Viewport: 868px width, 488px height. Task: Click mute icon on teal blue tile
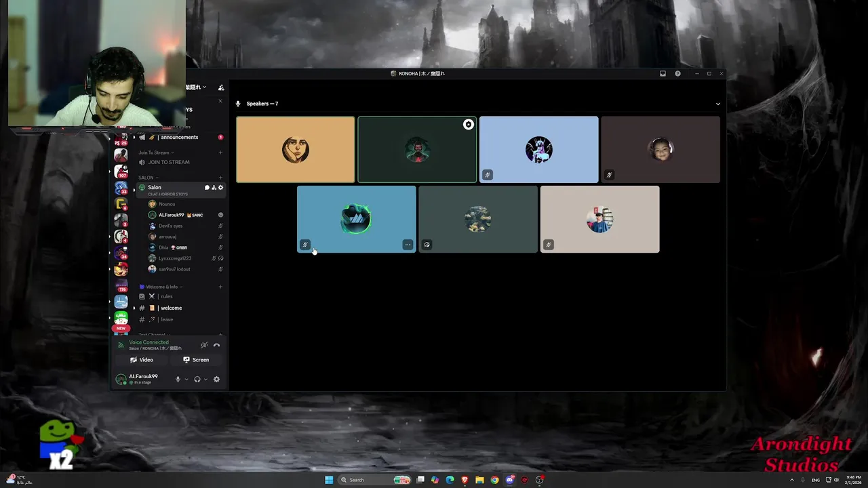[x=305, y=245]
